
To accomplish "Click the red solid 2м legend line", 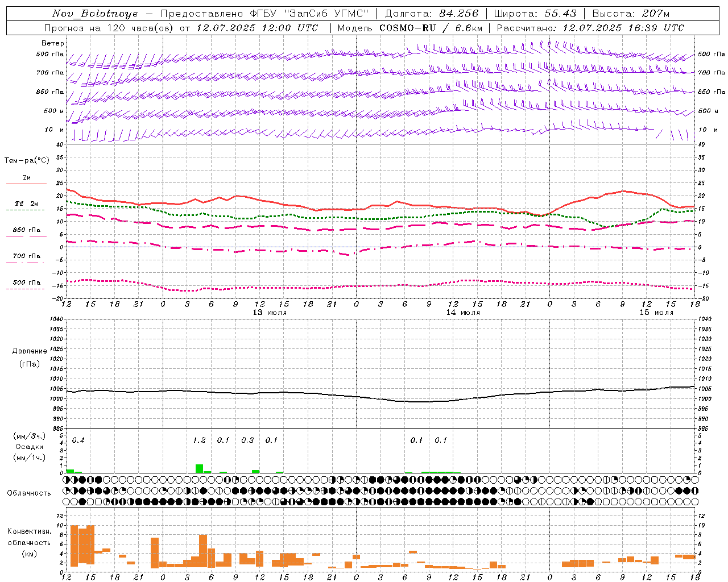I will [x=26, y=184].
